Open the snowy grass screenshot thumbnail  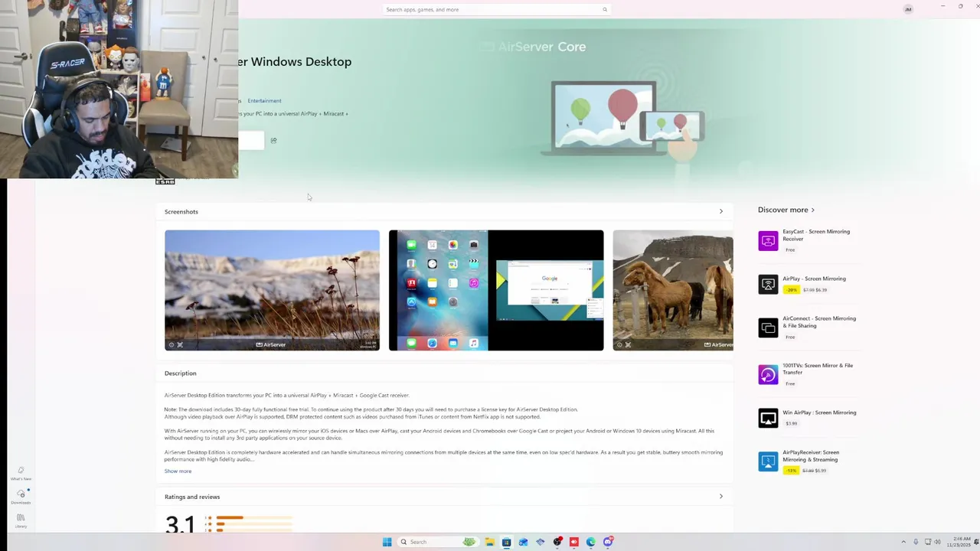tap(272, 290)
